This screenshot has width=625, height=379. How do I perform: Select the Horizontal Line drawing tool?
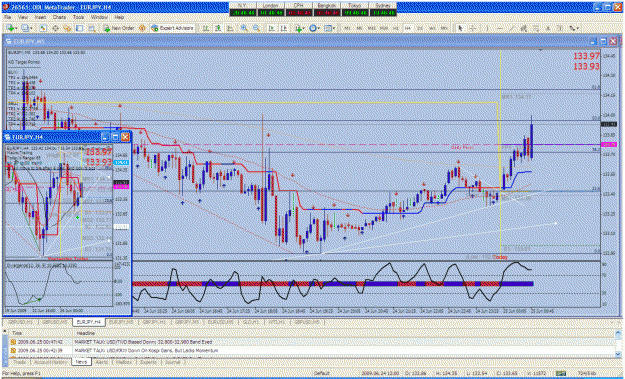pos(500,28)
